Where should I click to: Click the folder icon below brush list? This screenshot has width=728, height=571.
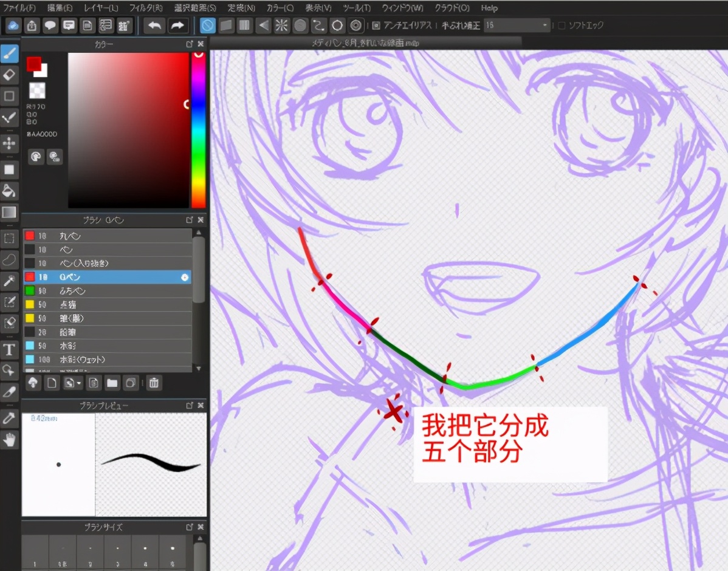112,383
